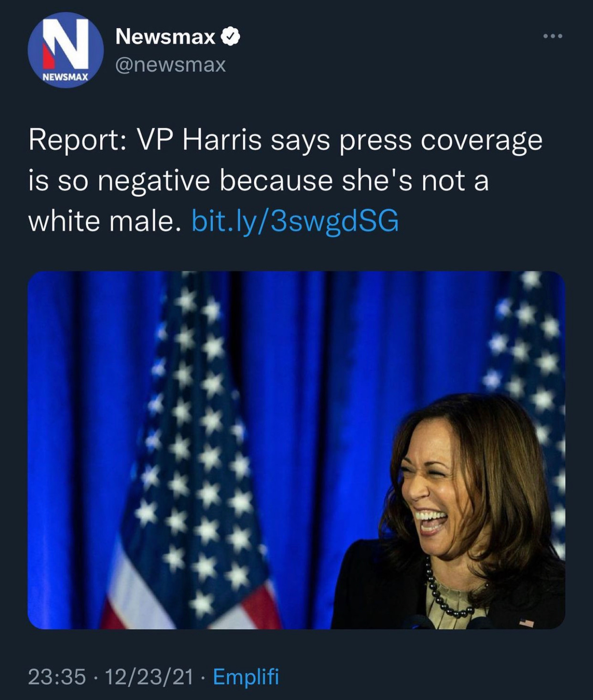This screenshot has width=593, height=700.
Task: Click the 23:35 timestamp
Action: coord(56,677)
